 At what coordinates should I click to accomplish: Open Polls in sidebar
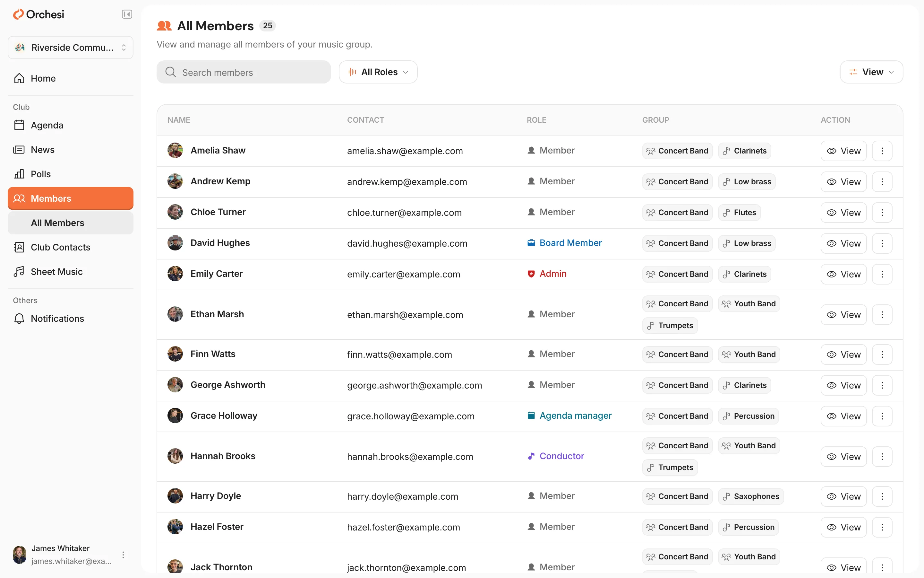pos(71,174)
